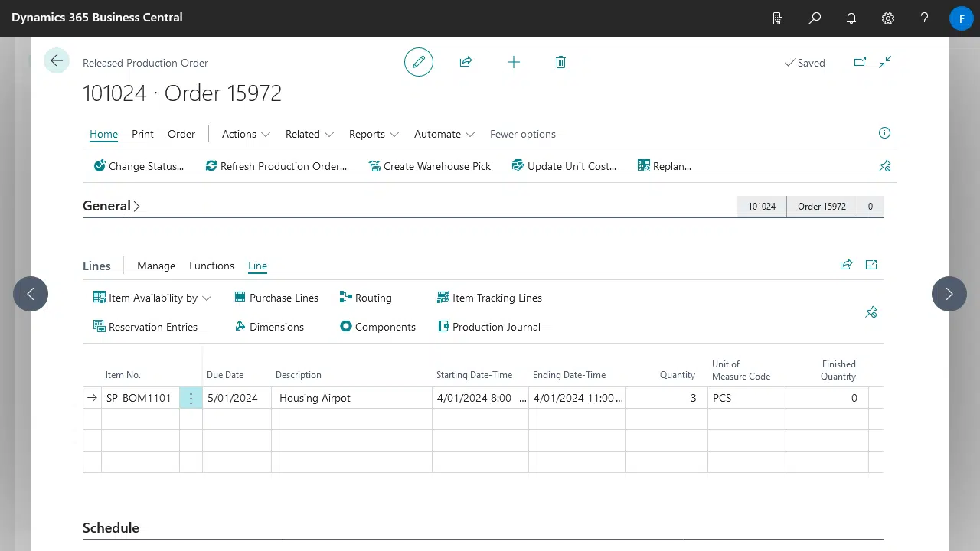View notifications via the bell icon
Image resolution: width=980 pixels, height=551 pixels.
pyautogui.click(x=851, y=18)
